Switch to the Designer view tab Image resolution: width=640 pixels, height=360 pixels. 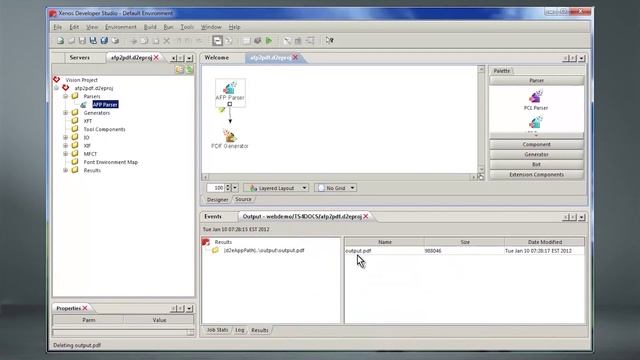[217, 199]
